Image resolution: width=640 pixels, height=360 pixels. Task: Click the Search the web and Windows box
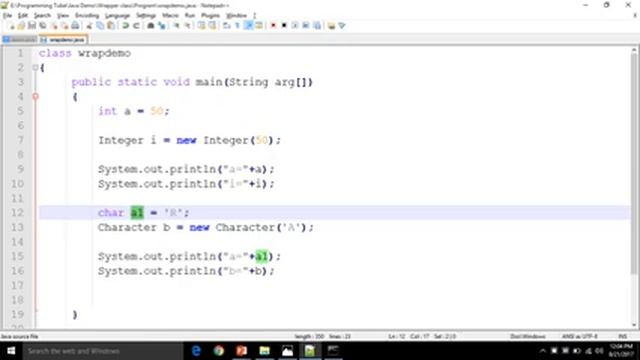[x=103, y=351]
